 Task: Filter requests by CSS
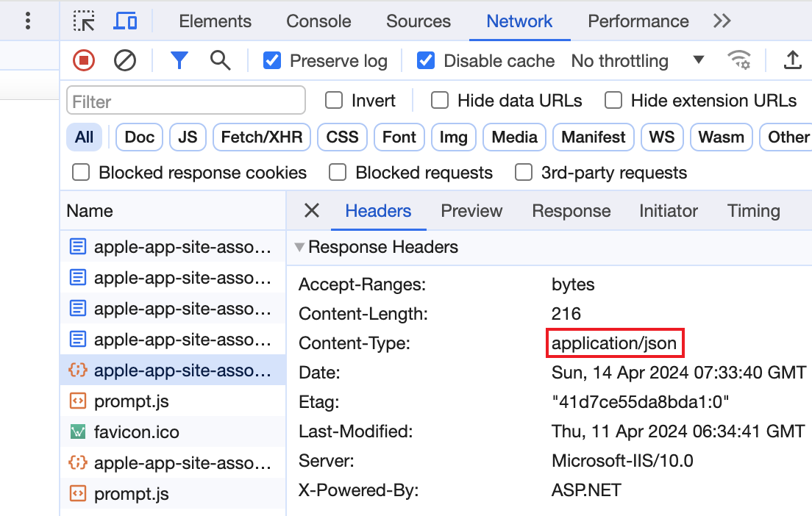[x=342, y=137]
